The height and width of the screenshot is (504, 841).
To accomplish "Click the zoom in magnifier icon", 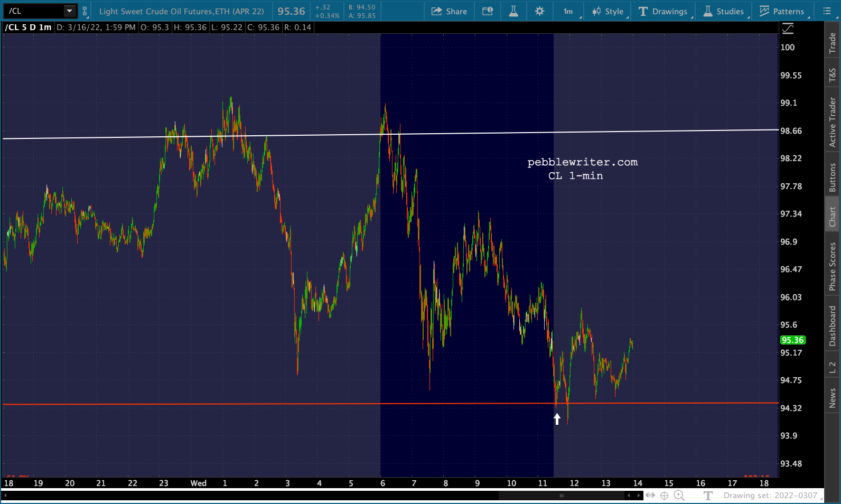I will 679,496.
